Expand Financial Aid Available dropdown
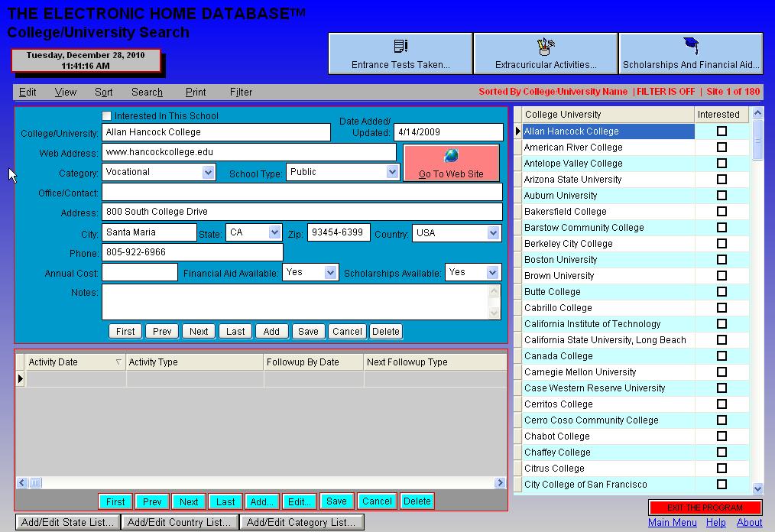Image resolution: width=775 pixels, height=532 pixels. 330,272
